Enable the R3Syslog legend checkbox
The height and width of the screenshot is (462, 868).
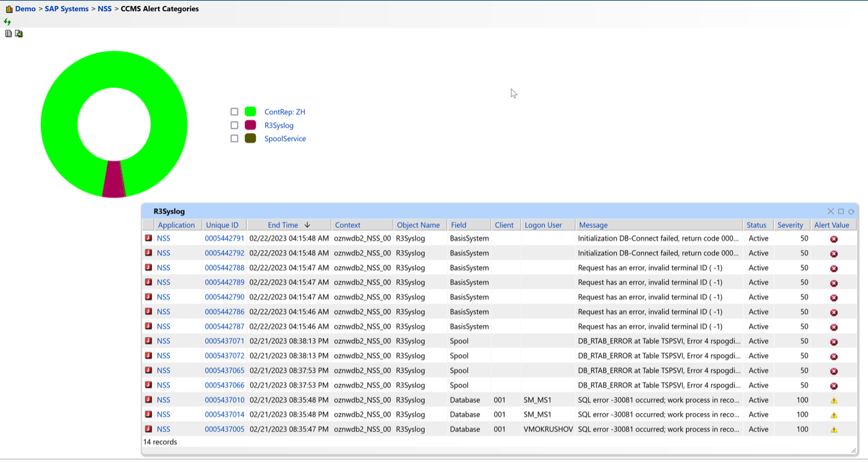234,125
